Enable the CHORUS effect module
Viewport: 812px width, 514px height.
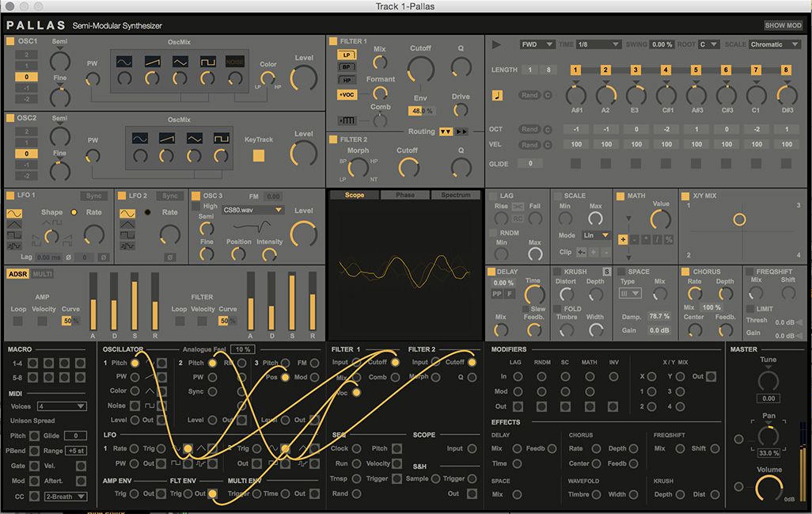click(685, 272)
